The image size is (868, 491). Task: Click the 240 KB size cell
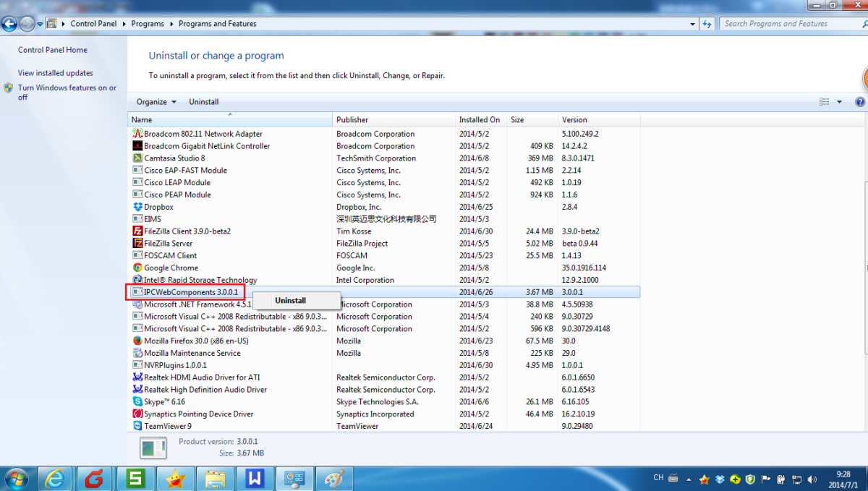point(541,317)
